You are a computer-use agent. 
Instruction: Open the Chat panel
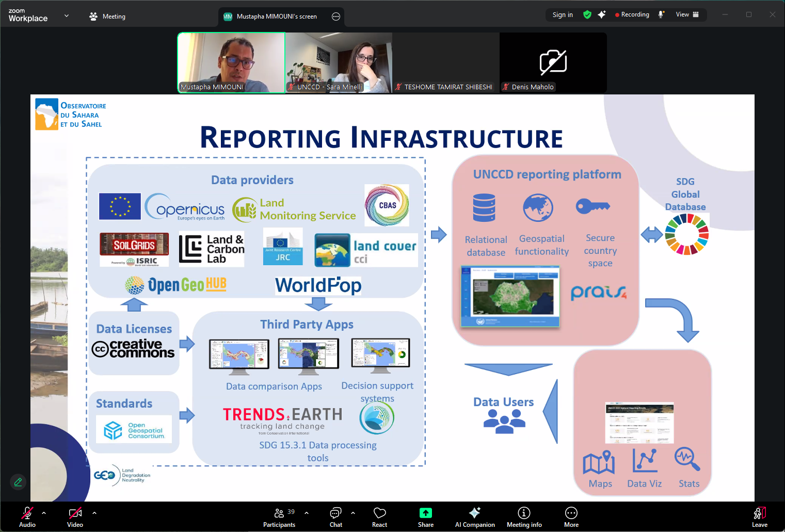point(335,516)
